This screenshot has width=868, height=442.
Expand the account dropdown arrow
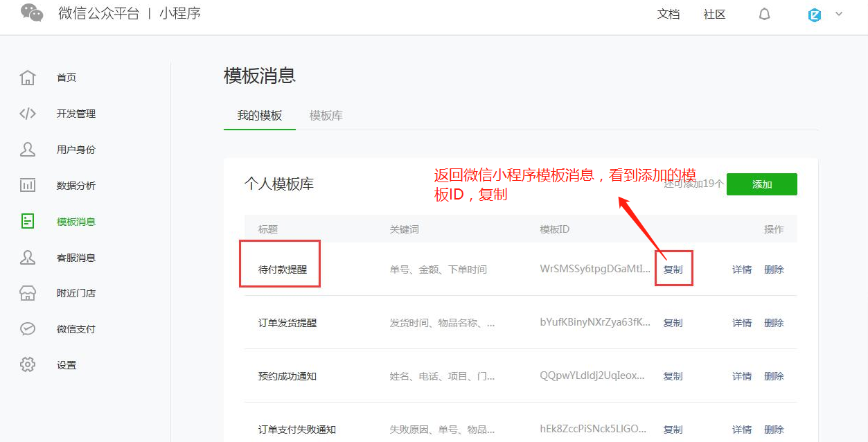coord(839,14)
